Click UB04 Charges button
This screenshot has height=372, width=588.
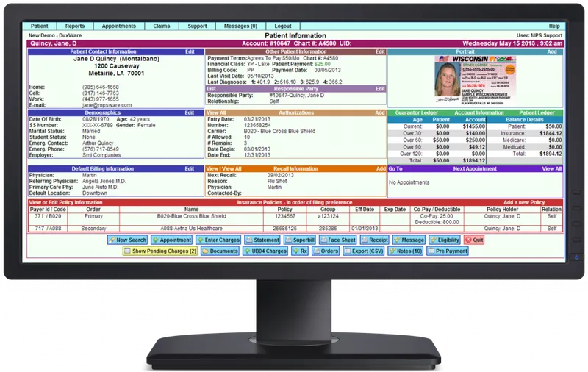(x=265, y=251)
